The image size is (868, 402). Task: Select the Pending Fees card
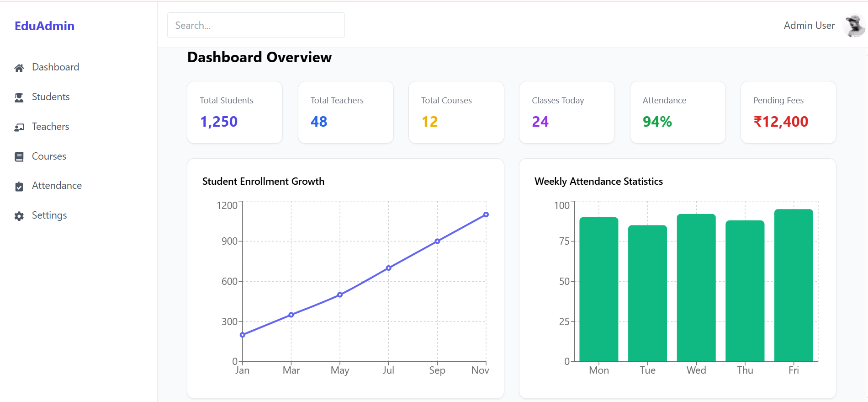788,112
